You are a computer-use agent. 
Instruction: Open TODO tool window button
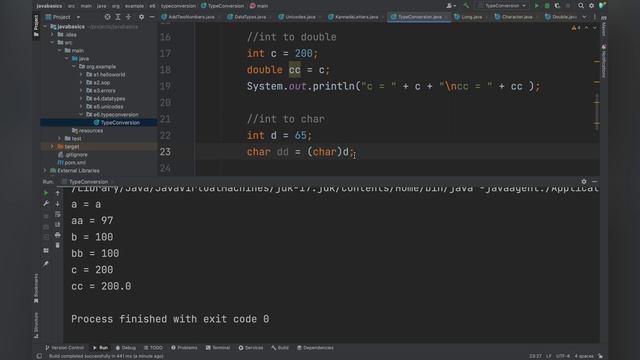pyautogui.click(x=153, y=348)
